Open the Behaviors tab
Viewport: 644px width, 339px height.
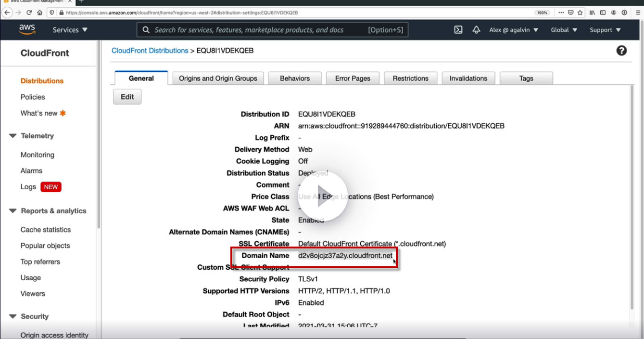[295, 78]
